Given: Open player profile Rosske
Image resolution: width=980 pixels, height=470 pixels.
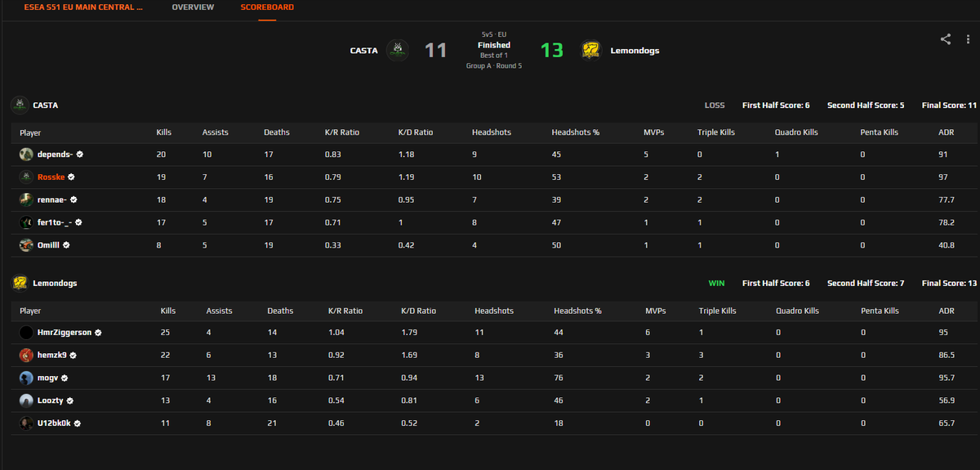Looking at the screenshot, I should 51,177.
